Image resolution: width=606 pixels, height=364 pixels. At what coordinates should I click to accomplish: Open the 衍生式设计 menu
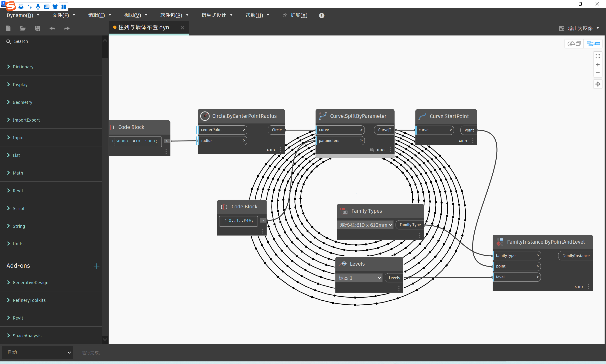point(217,15)
